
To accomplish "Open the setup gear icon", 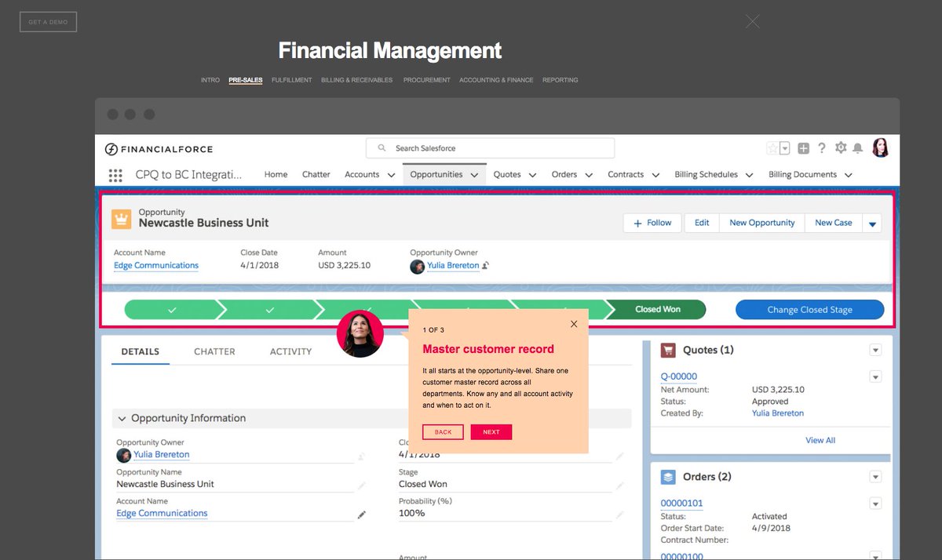I will coord(841,148).
